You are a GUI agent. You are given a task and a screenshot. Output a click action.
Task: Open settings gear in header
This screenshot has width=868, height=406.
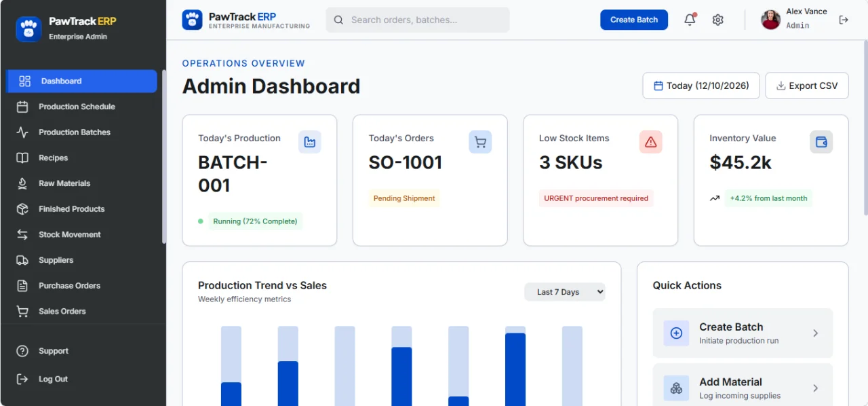[718, 20]
